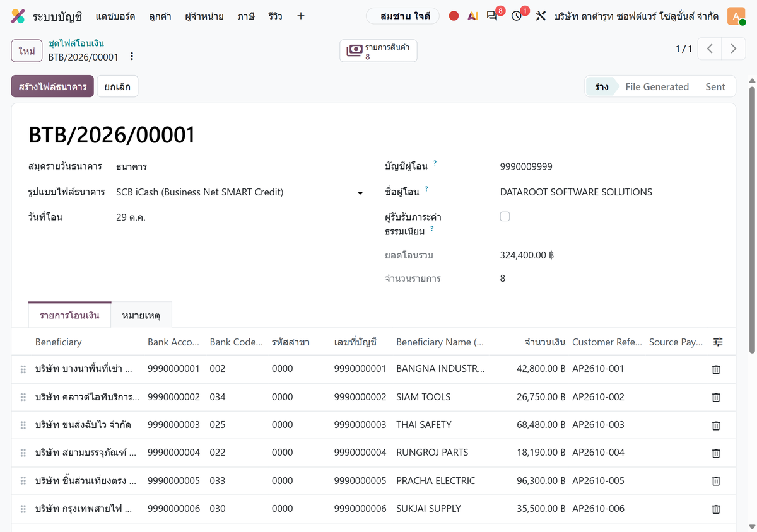
Task: Delete the PRACHA ELECTRIC transfer line
Action: click(x=716, y=481)
